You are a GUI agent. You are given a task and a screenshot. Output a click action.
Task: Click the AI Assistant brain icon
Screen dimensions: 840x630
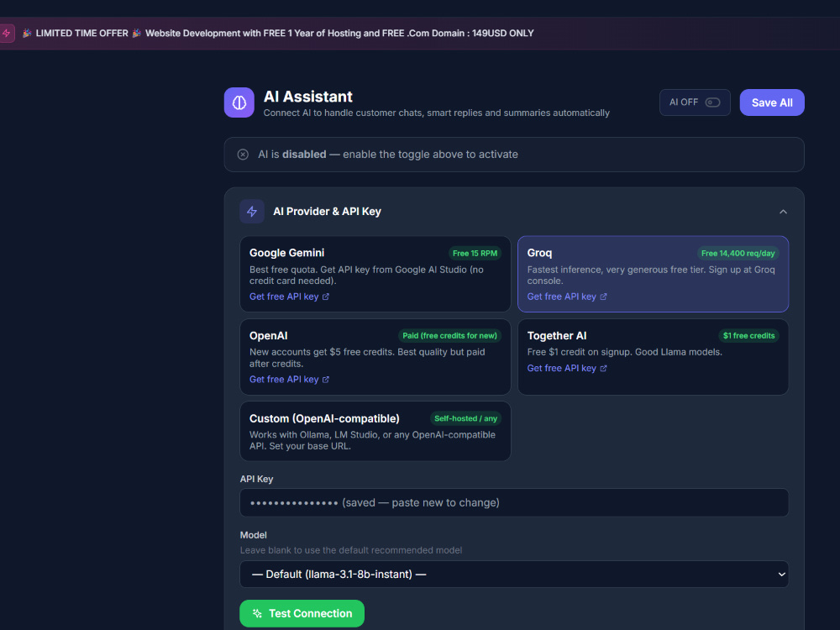point(239,102)
